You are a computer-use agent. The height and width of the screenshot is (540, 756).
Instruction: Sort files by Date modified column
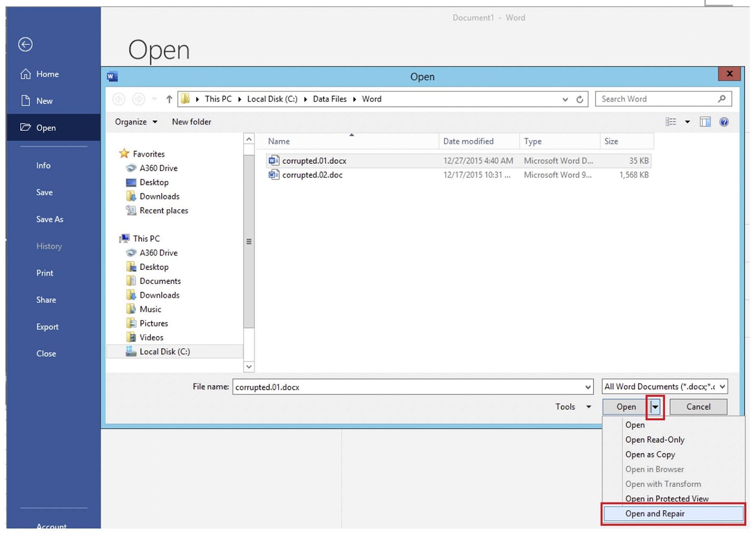pyautogui.click(x=480, y=141)
